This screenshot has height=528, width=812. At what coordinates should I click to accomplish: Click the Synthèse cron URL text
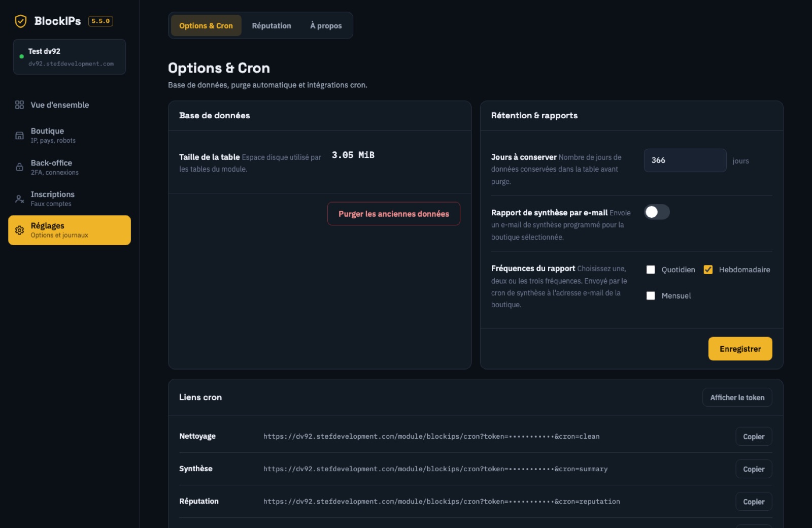coord(435,469)
